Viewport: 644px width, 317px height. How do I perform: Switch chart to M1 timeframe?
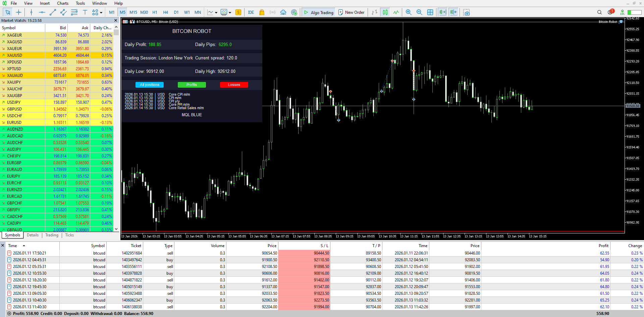[112, 12]
